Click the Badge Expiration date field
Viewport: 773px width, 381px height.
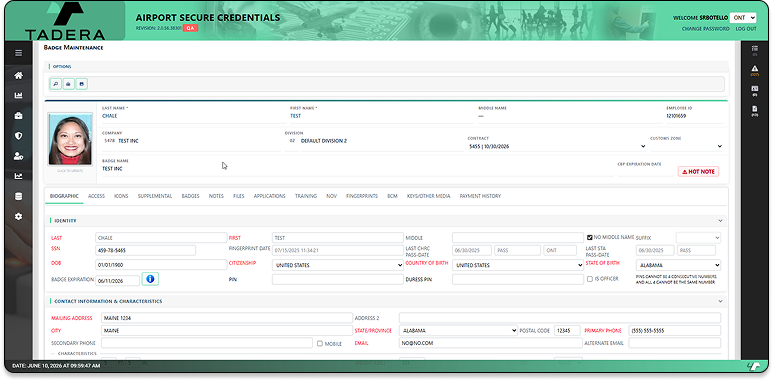118,280
